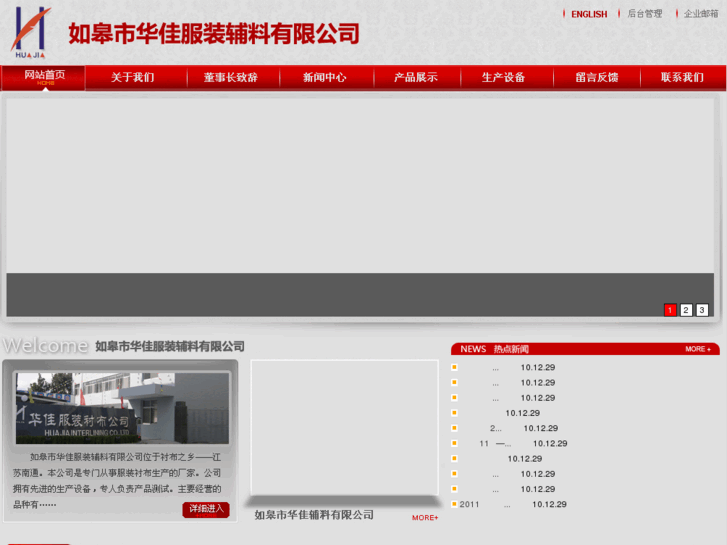Click the Huajia company logo

point(30,33)
